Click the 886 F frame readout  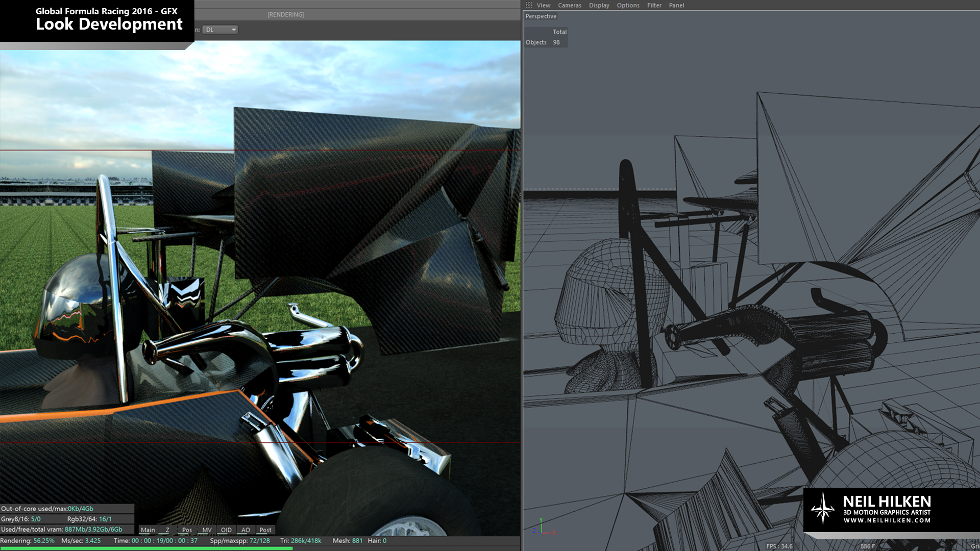click(868, 546)
